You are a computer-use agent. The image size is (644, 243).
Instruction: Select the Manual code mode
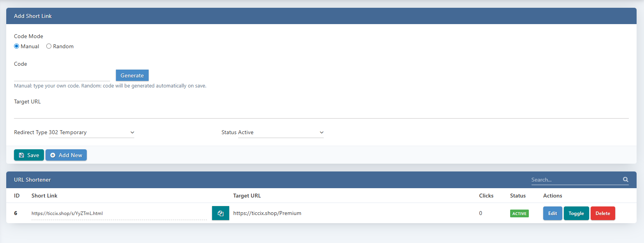[x=17, y=46]
